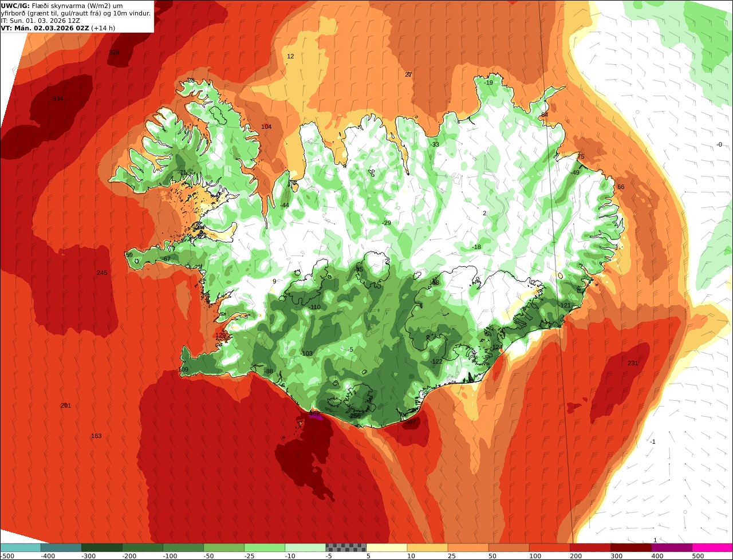The width and height of the screenshot is (733, 560).
Task: Choose the red swatch between 200 and 300
Action: [x=590, y=547]
